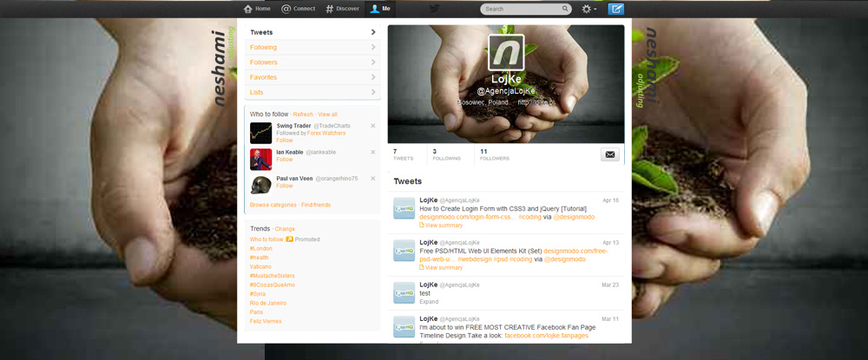This screenshot has width=868, height=360.
Task: Follow Paul van Veen
Action: (x=284, y=186)
